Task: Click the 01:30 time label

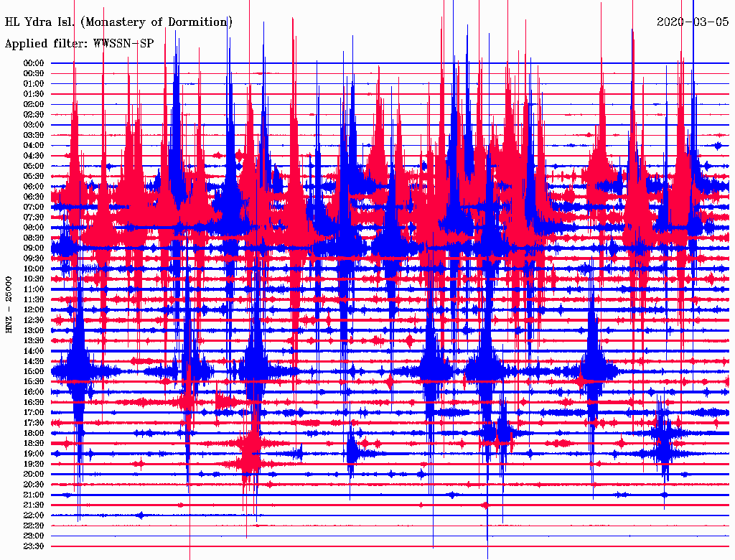Action: (34, 94)
